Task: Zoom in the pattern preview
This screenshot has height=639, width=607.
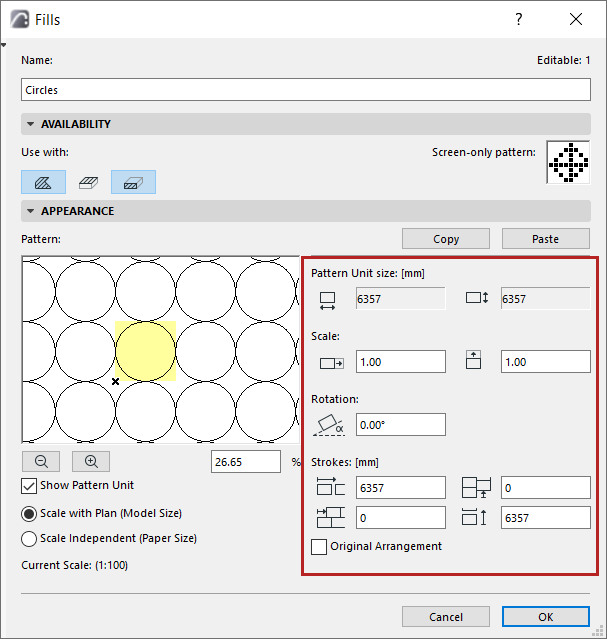Action: pyautogui.click(x=91, y=461)
